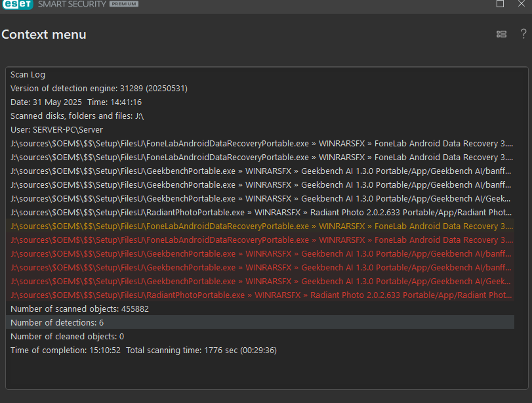Image resolution: width=532 pixels, height=403 pixels.
Task: Select the "Version of detection engine: 31289" line
Action: coord(260,88)
